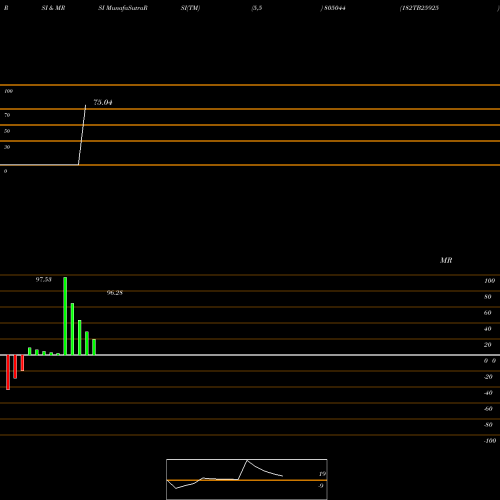Click the -9 label in mini chart
This screenshot has height=500, width=500.
(x=321, y=486)
